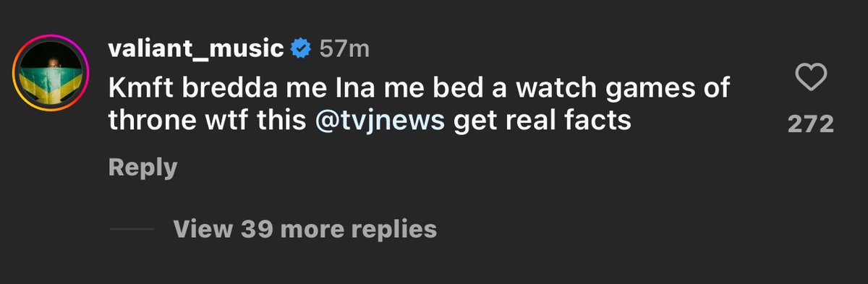Open the valiant_music username profile link

click(195, 48)
